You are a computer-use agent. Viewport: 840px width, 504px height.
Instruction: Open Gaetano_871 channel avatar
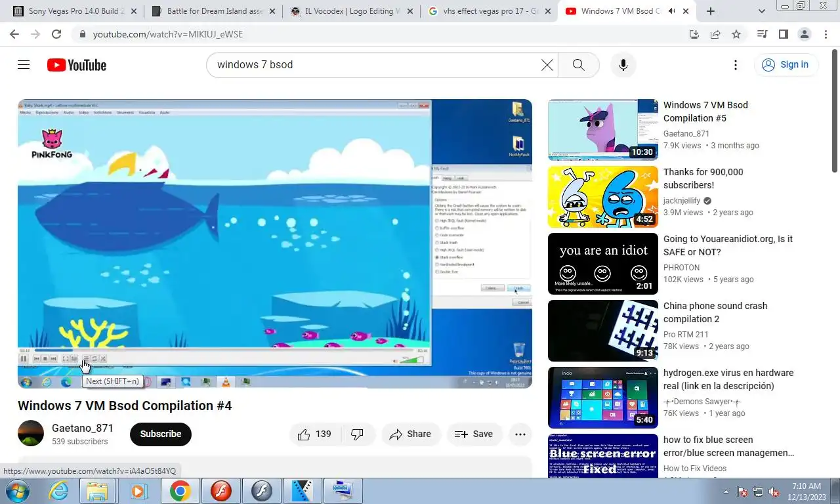[x=31, y=434]
